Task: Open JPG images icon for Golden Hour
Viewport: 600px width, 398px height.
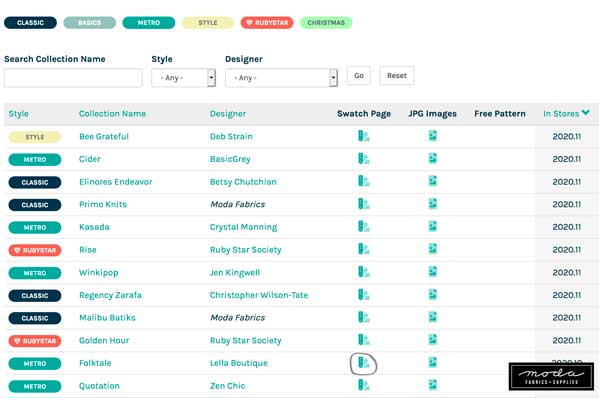Action: point(432,340)
